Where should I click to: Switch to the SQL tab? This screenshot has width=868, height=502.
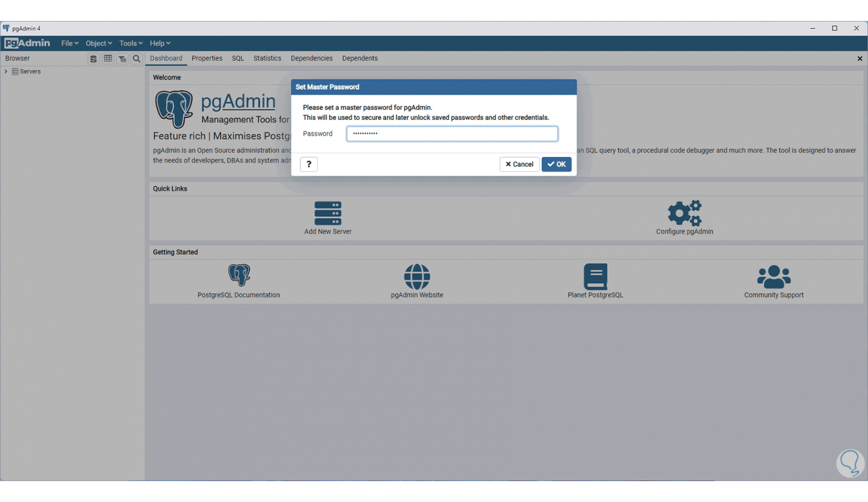point(238,58)
